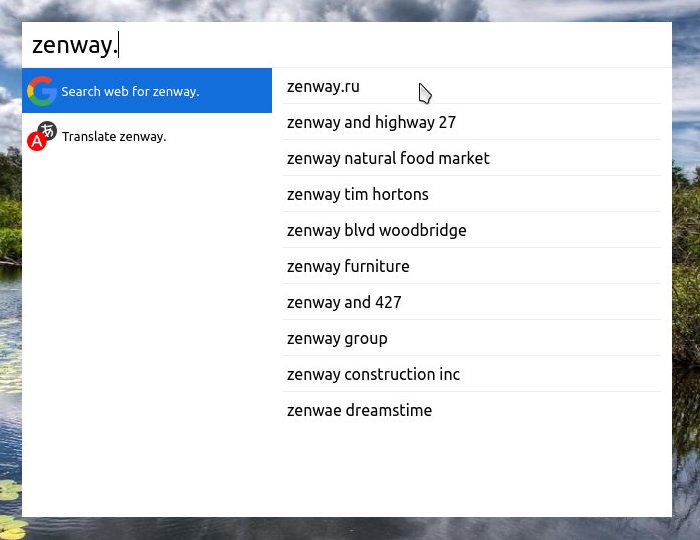Open suggestion "zenway group"
Image resolution: width=700 pixels, height=540 pixels.
coord(471,338)
